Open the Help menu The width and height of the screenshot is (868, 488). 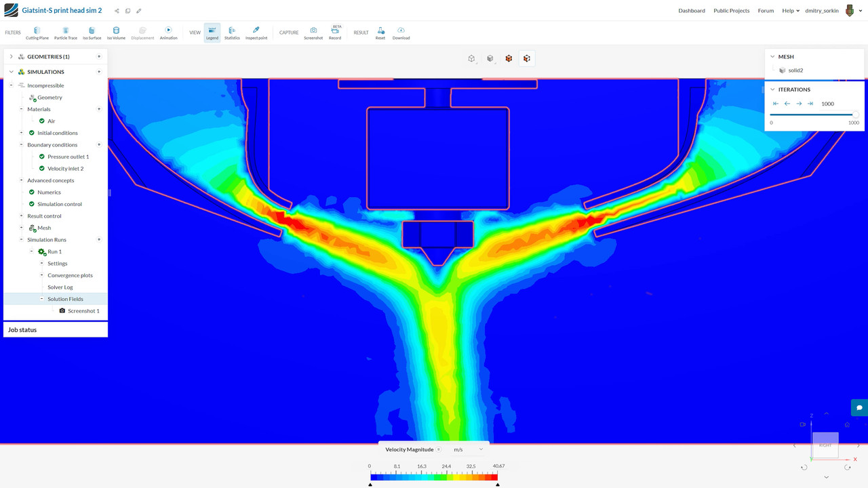(x=791, y=11)
